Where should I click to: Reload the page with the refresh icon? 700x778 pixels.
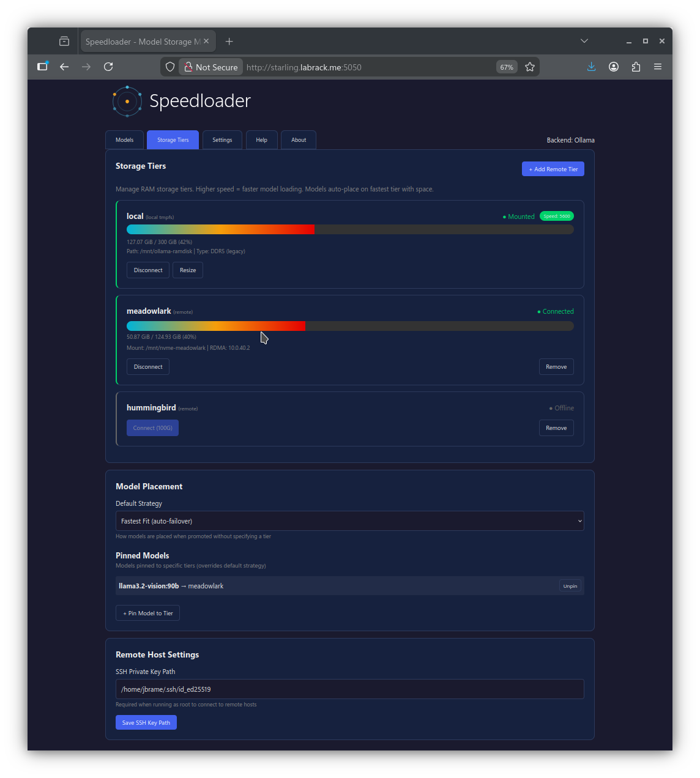pyautogui.click(x=108, y=67)
